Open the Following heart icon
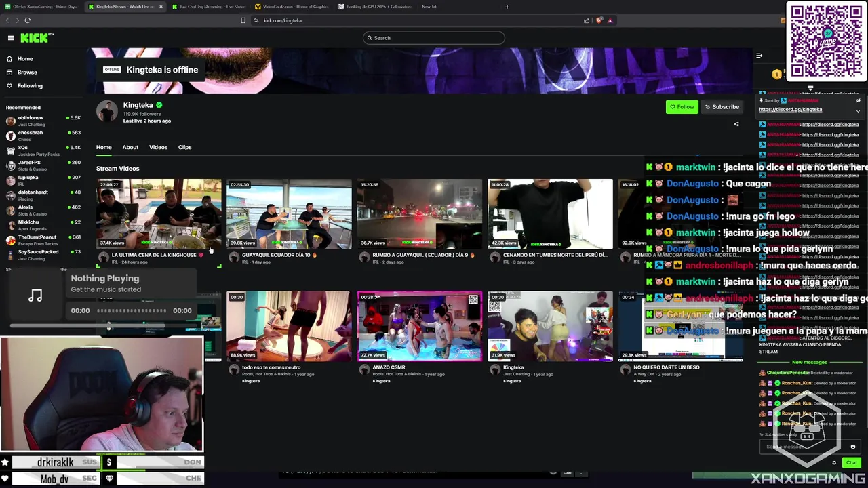Viewport: 868px width, 488px height. point(9,86)
